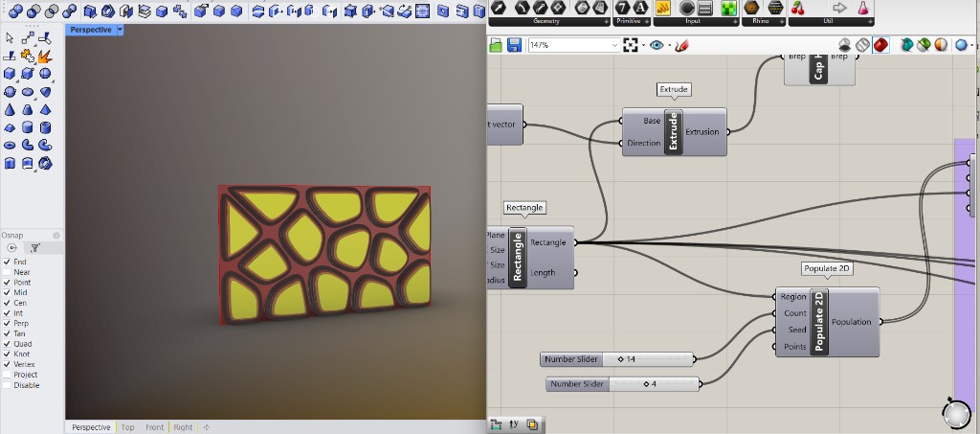Choose the Cylinder solid tool
Screen dimensions: 980x434
click(x=28, y=127)
